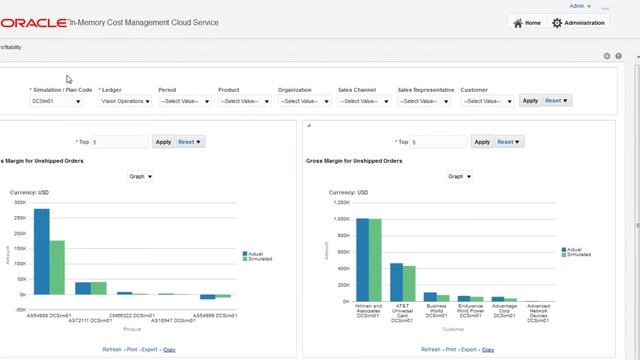Click the blue Actual bar for Hilman and Associates
The height and width of the screenshot is (360, 640).
(362, 260)
